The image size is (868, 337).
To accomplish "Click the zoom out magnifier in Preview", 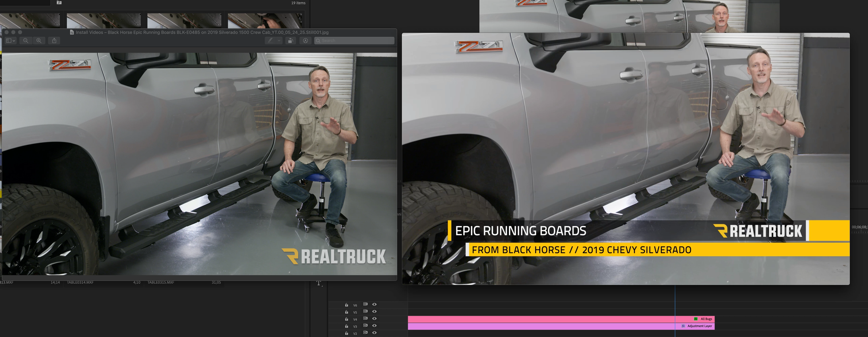I will point(26,40).
